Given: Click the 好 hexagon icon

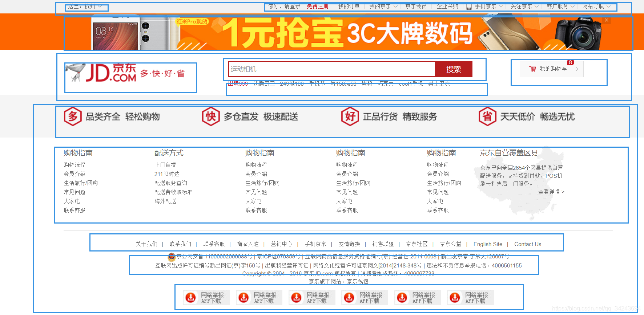Looking at the screenshot, I should coord(350,116).
